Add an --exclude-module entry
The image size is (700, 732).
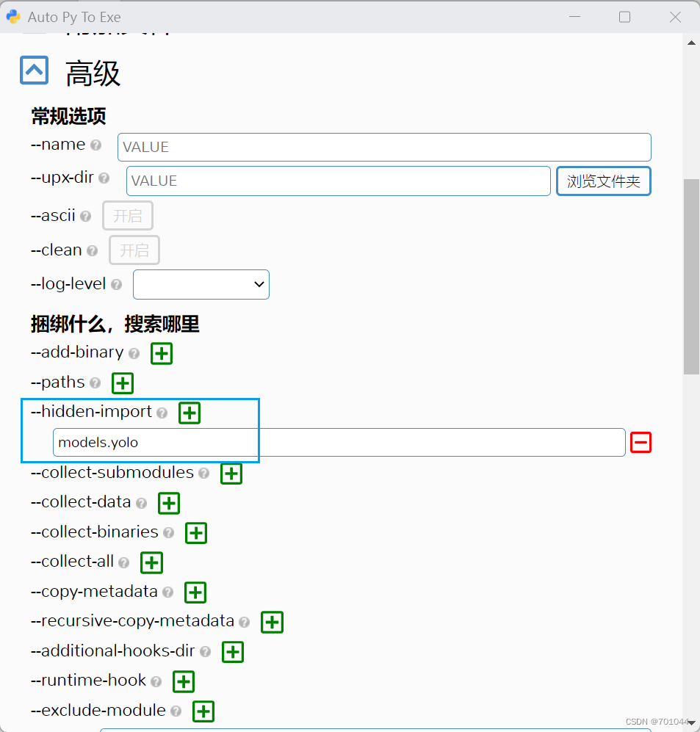click(x=203, y=711)
